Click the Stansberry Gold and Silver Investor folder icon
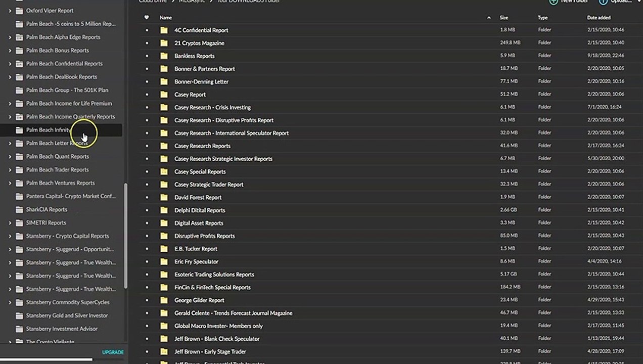Viewport: 643px width, 364px height. (20, 315)
